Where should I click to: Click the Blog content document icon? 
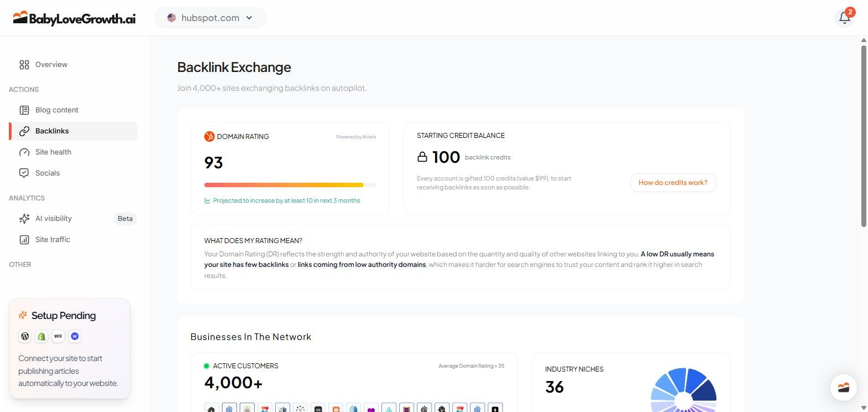point(24,110)
